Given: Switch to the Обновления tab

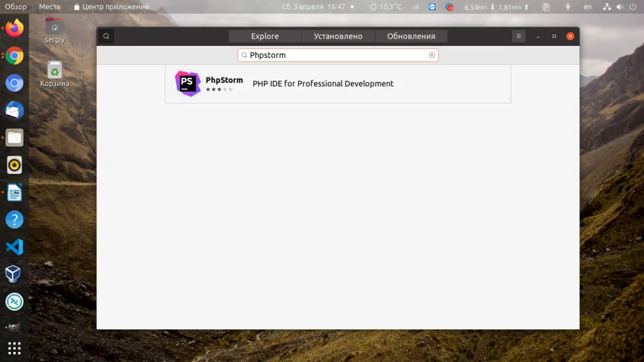Looking at the screenshot, I should point(411,36).
